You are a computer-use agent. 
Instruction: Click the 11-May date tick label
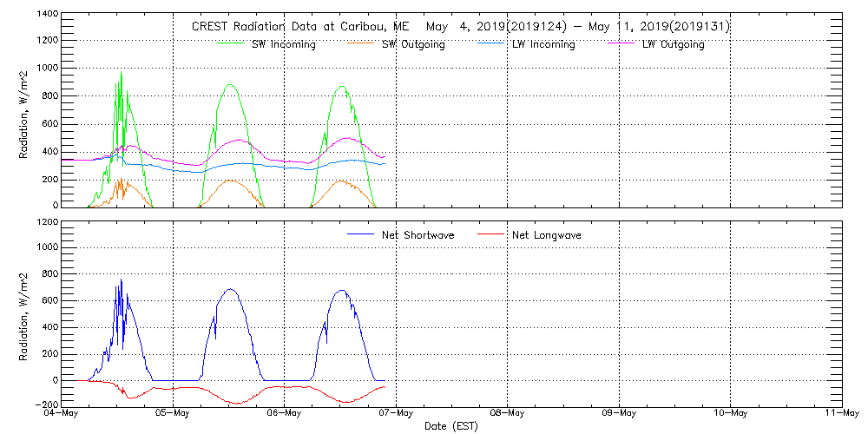[x=841, y=413]
